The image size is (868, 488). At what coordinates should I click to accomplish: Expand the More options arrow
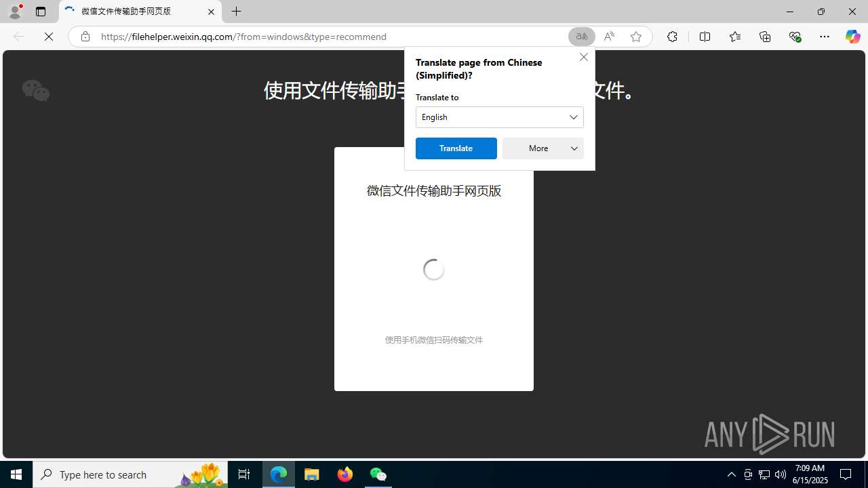(574, 148)
